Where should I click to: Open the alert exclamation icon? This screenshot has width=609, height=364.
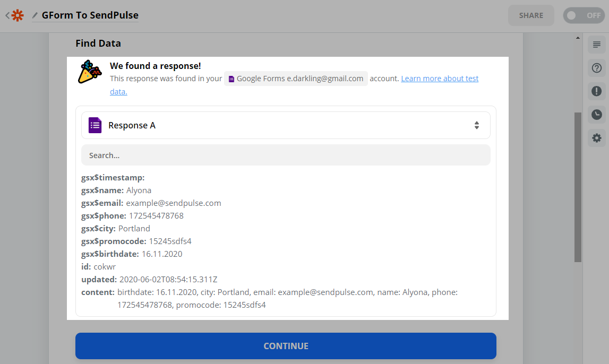click(597, 91)
